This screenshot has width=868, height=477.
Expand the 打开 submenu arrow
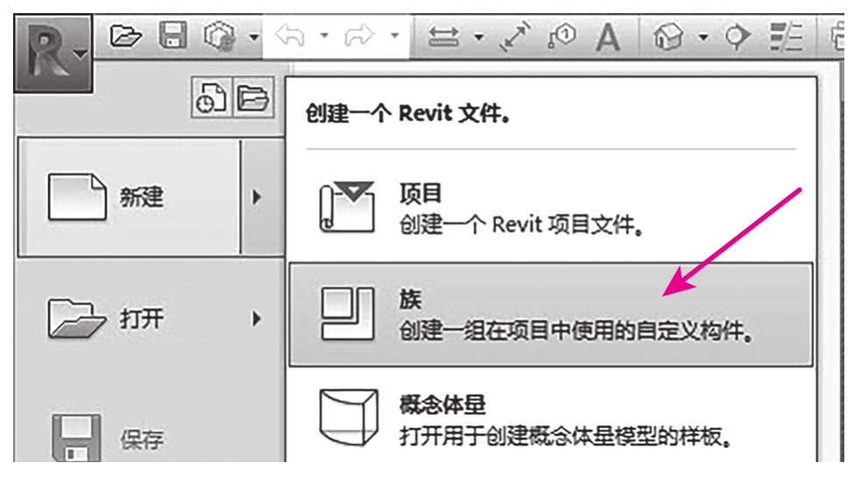pyautogui.click(x=257, y=319)
